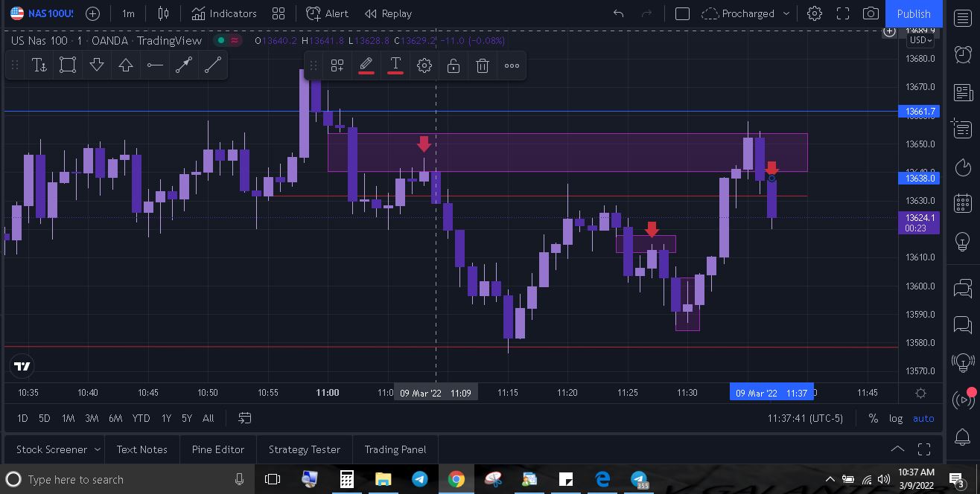Viewport: 980px width, 494px height.
Task: Select the All date range
Action: coord(209,418)
